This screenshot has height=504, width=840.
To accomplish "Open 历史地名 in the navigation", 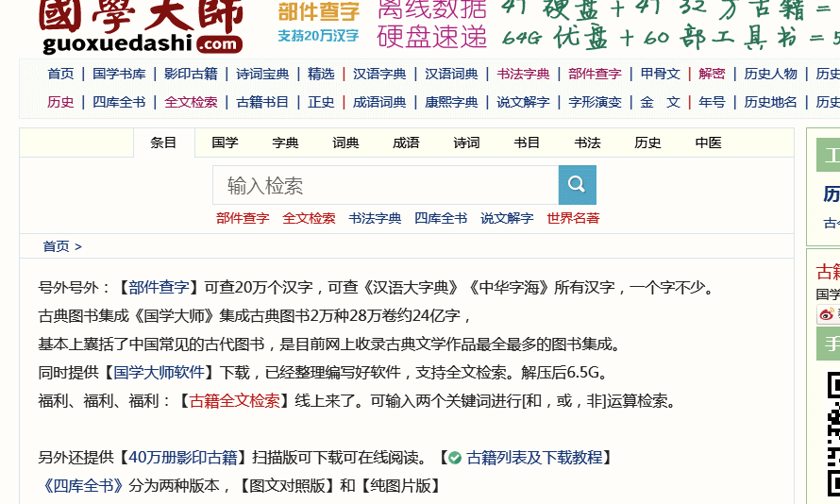I will pos(770,102).
